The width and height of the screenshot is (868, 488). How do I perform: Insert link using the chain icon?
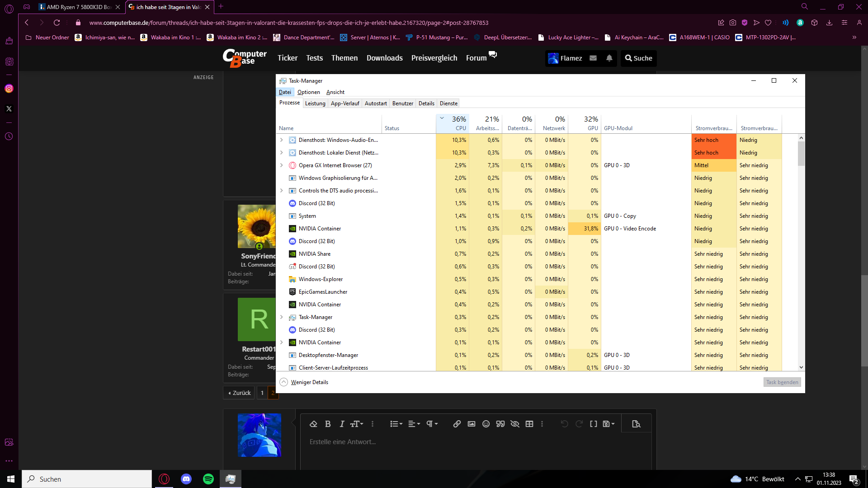457,424
